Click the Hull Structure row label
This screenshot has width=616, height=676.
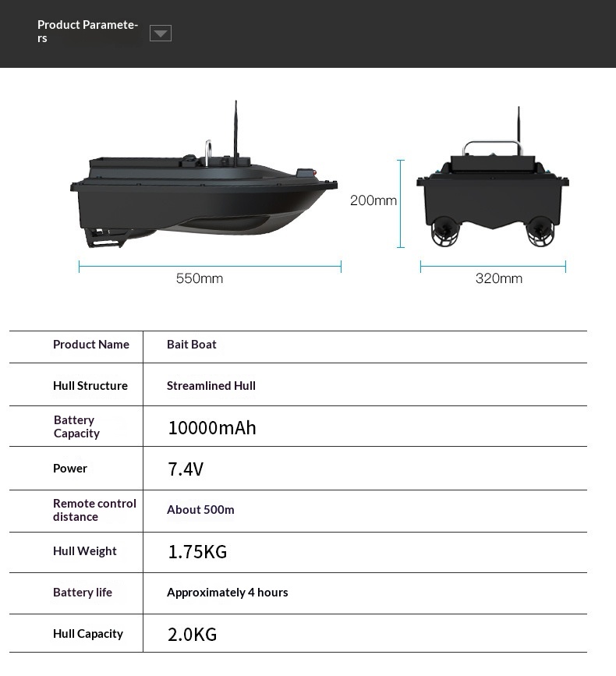click(x=90, y=386)
